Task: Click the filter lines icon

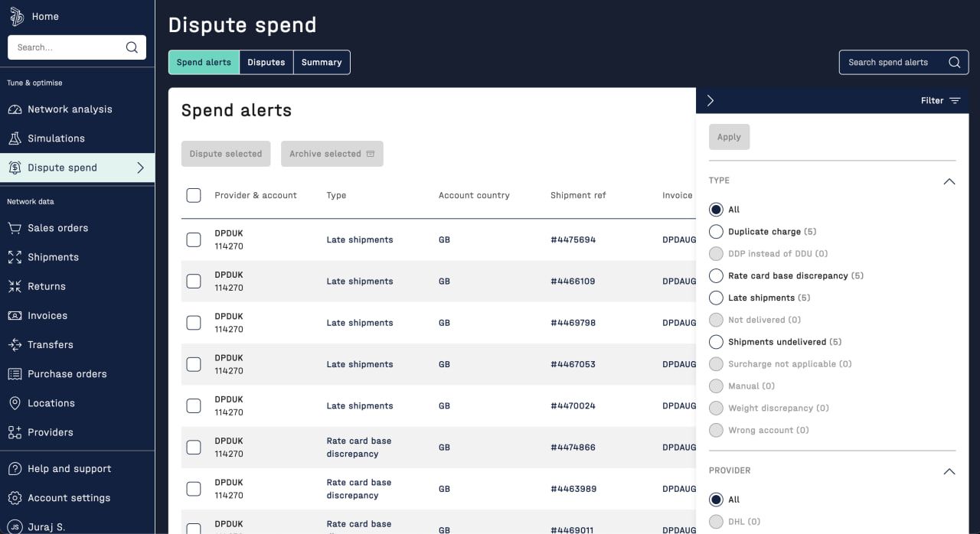Action: 955,101
